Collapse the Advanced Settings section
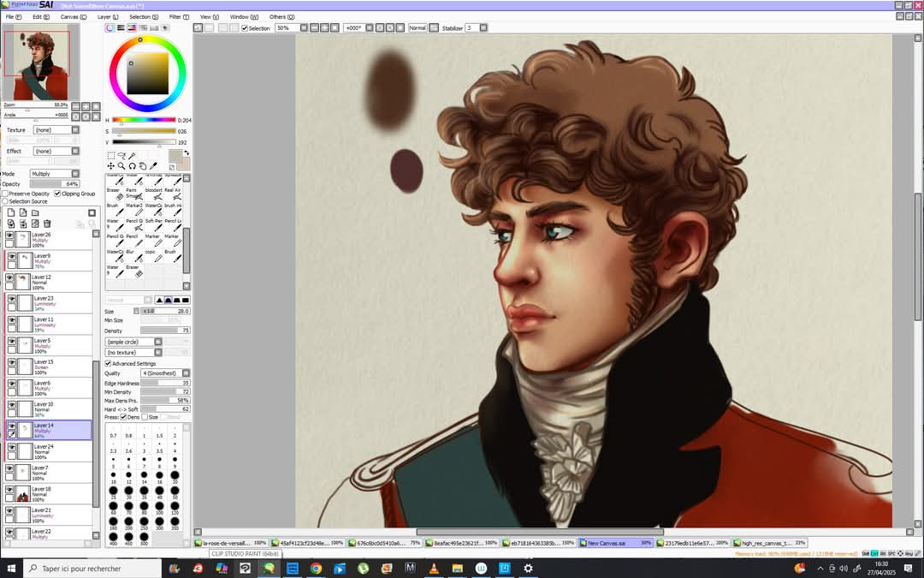 (x=109, y=363)
